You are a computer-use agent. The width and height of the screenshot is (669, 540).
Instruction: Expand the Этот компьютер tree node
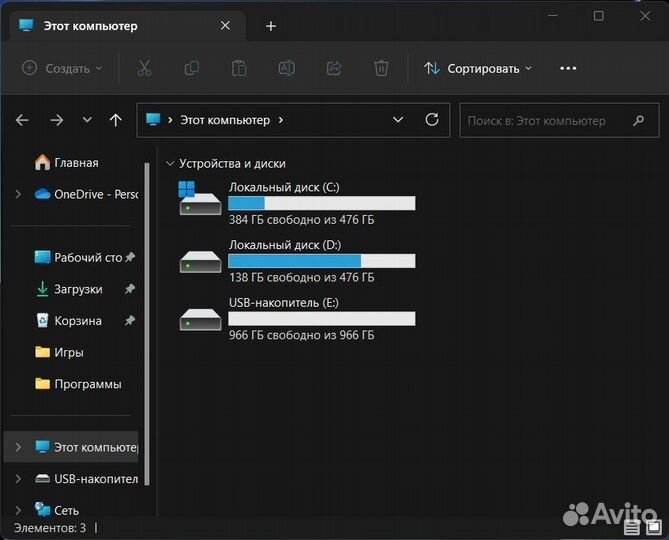click(x=18, y=447)
